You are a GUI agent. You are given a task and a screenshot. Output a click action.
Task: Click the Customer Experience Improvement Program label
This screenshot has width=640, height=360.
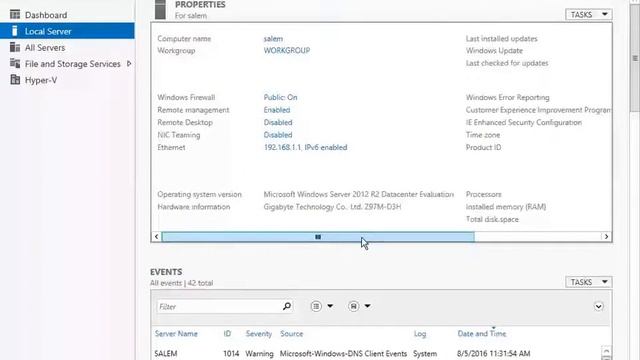[538, 110]
